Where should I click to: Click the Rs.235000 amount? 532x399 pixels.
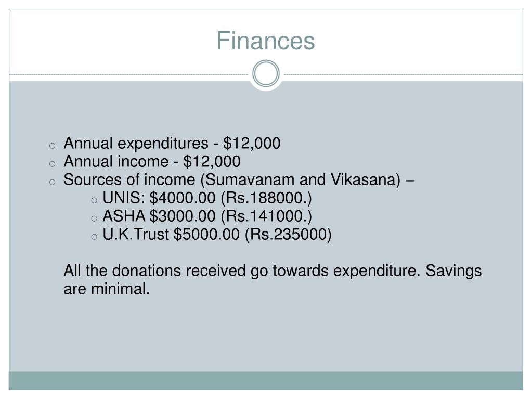point(288,235)
